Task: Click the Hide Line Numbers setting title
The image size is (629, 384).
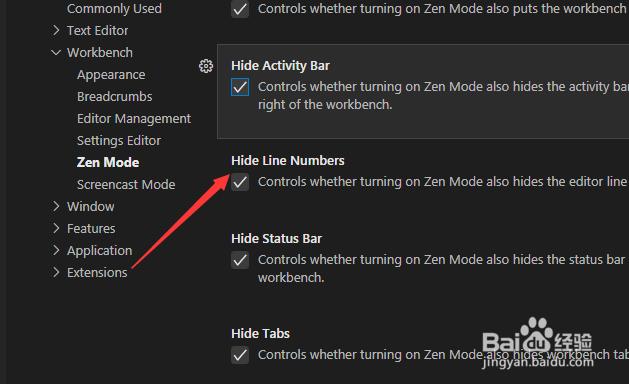Action: point(288,161)
